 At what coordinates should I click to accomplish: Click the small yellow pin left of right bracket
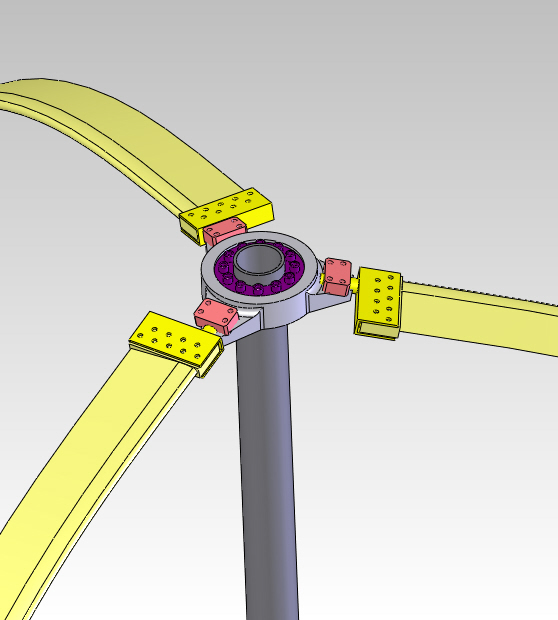(x=355, y=283)
